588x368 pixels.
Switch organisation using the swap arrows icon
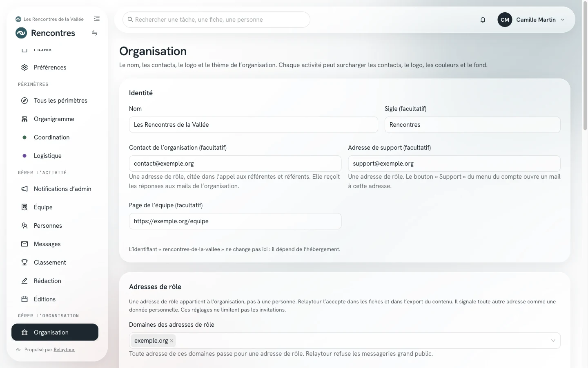click(95, 33)
